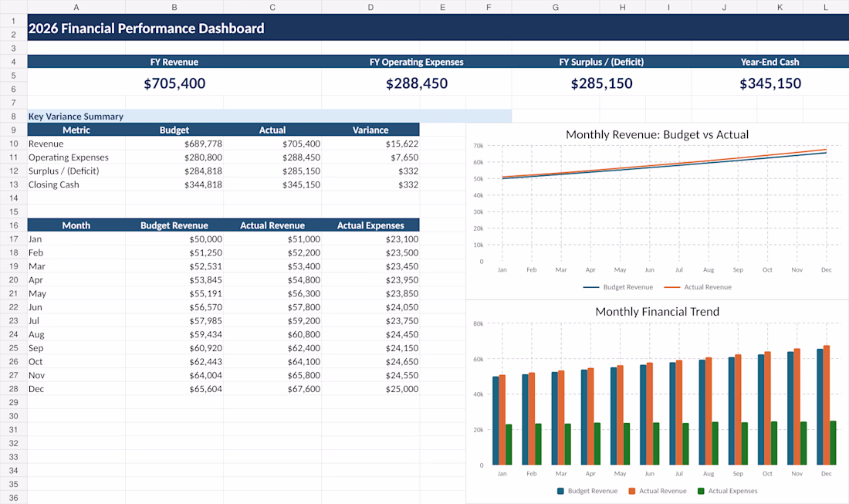The width and height of the screenshot is (849, 504).
Task: Select the Revenue variance cell $15,622
Action: point(370,144)
